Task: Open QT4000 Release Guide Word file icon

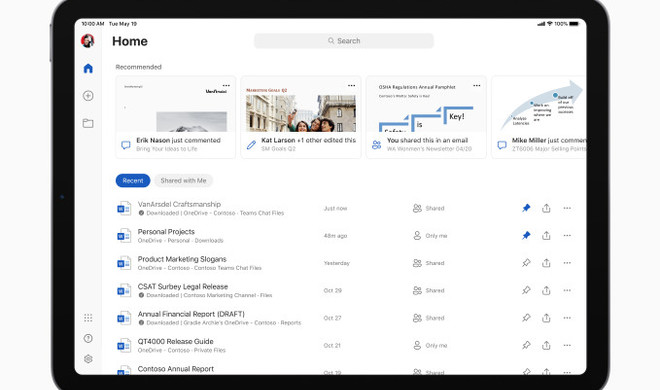Action: coord(124,345)
